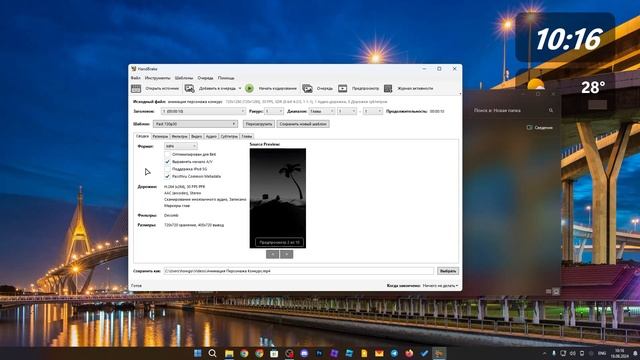Screen dimensions: 640x360
Task: Open the Инструменты (Tools) menu
Action: 158,78
